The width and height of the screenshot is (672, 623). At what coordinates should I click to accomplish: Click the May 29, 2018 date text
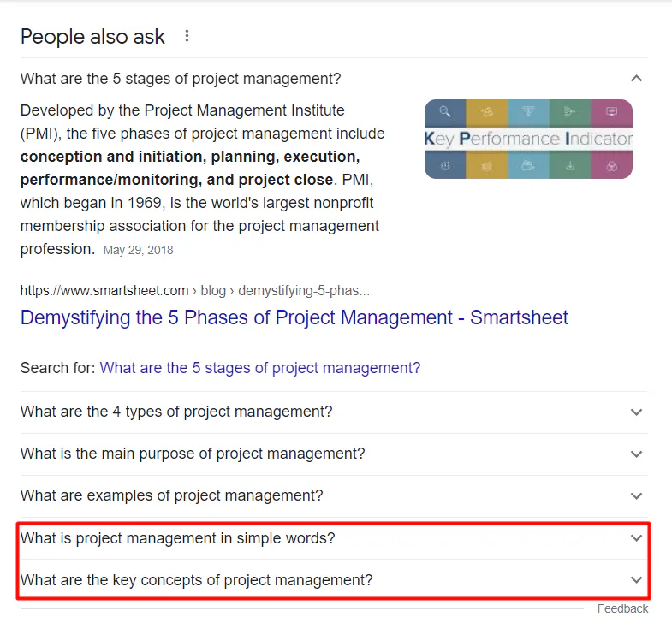138,250
